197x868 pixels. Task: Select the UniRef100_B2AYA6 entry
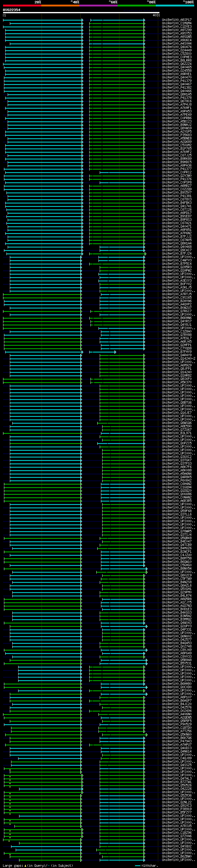coord(177,301)
